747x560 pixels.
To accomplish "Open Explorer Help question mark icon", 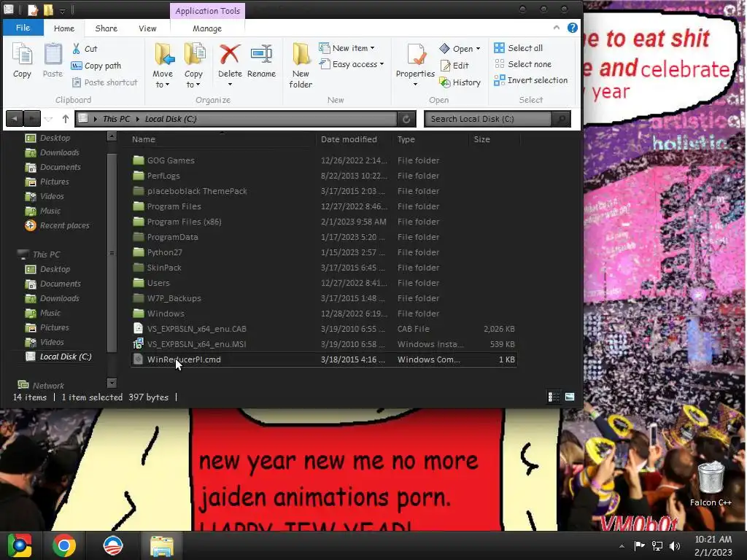I will click(x=573, y=28).
